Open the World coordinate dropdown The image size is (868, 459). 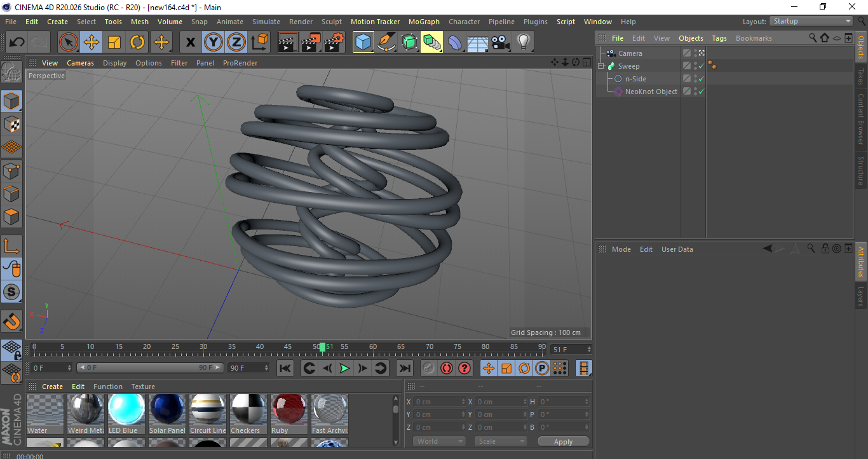coord(439,441)
